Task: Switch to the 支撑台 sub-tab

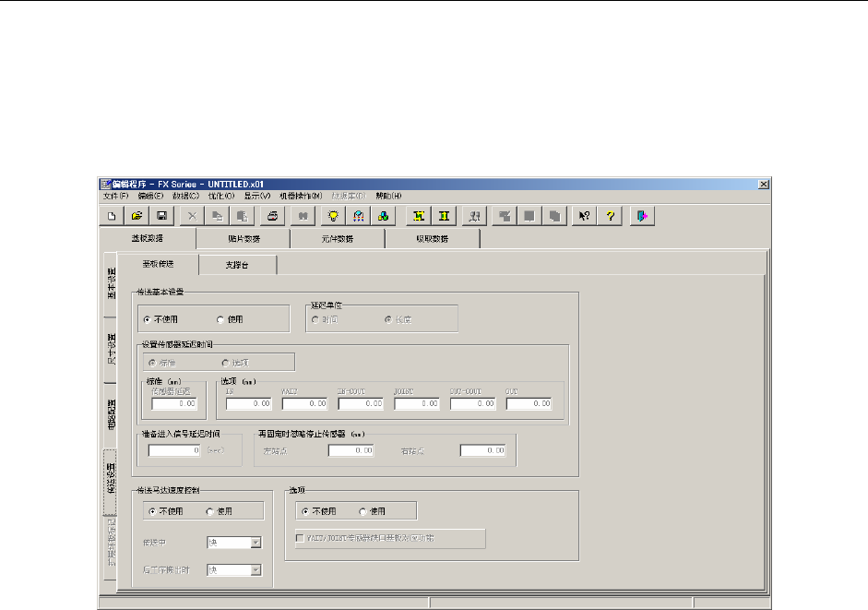Action: 237,266
